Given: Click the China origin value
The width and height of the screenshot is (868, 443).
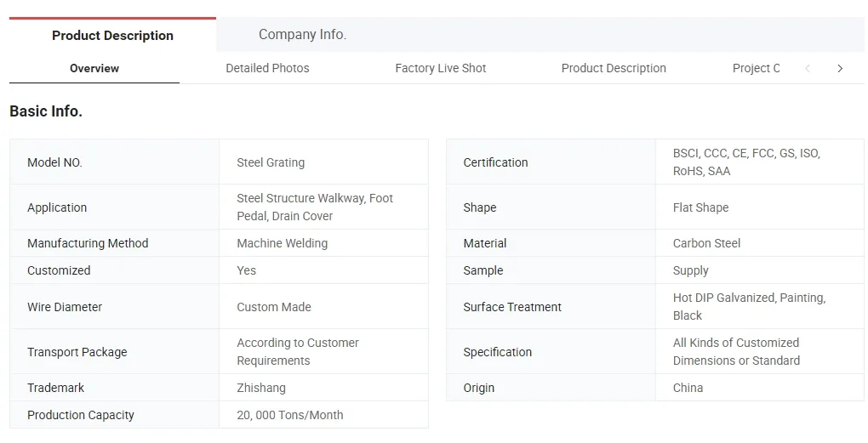Looking at the screenshot, I should point(688,388).
